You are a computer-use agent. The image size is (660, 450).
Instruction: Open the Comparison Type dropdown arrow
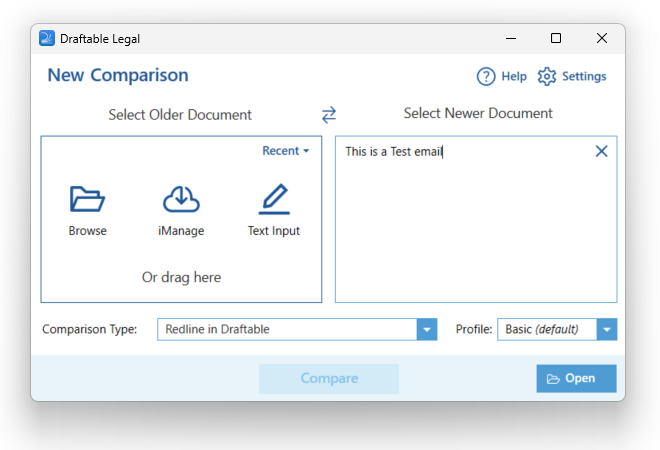(x=427, y=329)
